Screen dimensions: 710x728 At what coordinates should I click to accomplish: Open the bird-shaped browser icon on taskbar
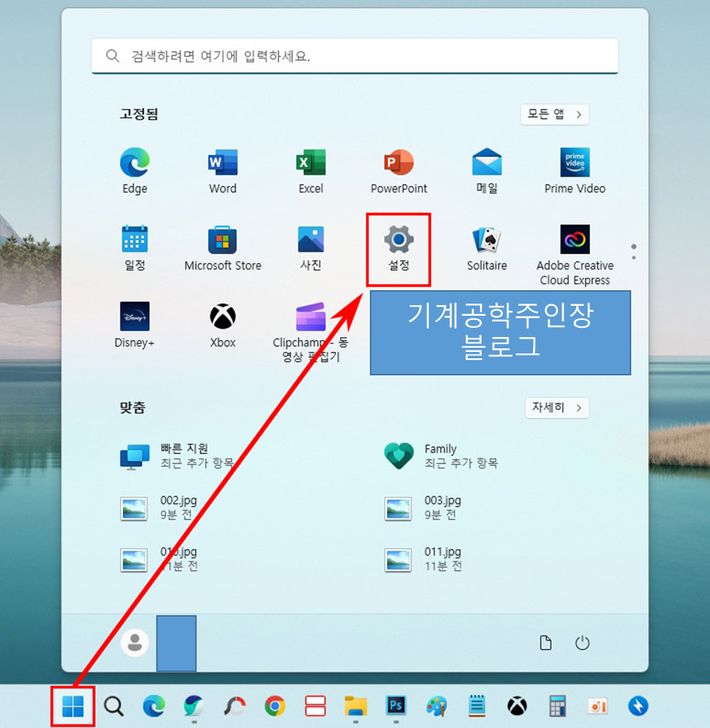click(194, 706)
